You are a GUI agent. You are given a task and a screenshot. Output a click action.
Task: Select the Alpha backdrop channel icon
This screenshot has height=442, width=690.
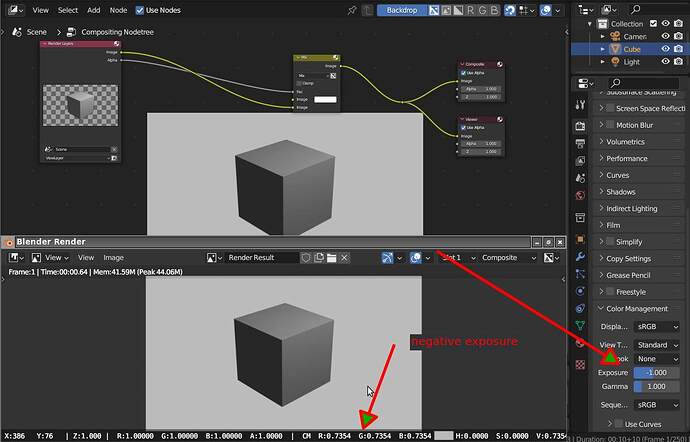pos(458,10)
